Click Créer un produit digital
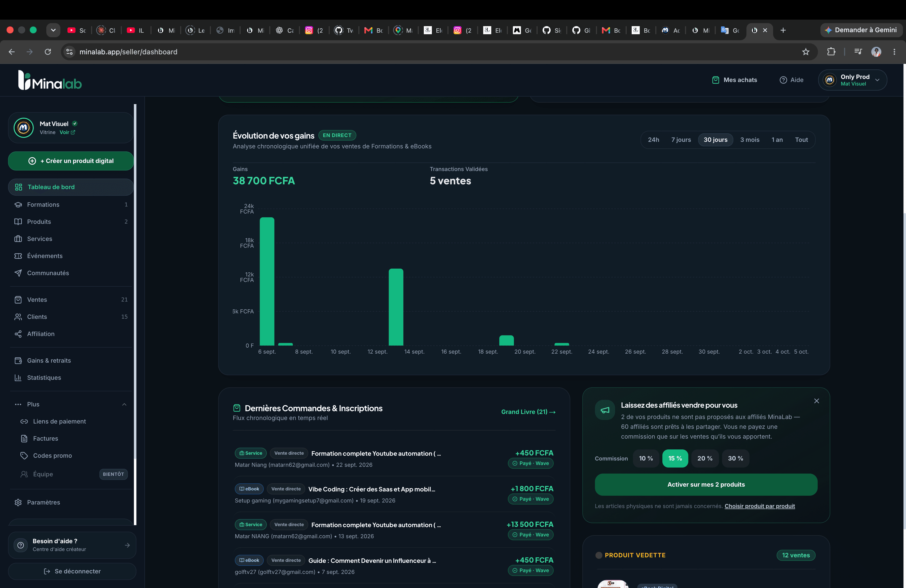Viewport: 906px width, 588px height. point(71,161)
